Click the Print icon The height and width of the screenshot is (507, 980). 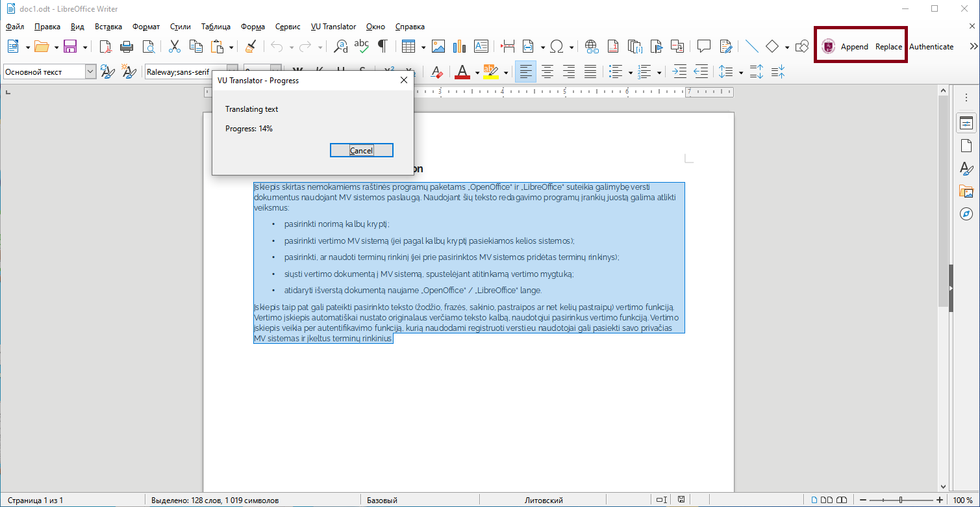[x=127, y=47]
